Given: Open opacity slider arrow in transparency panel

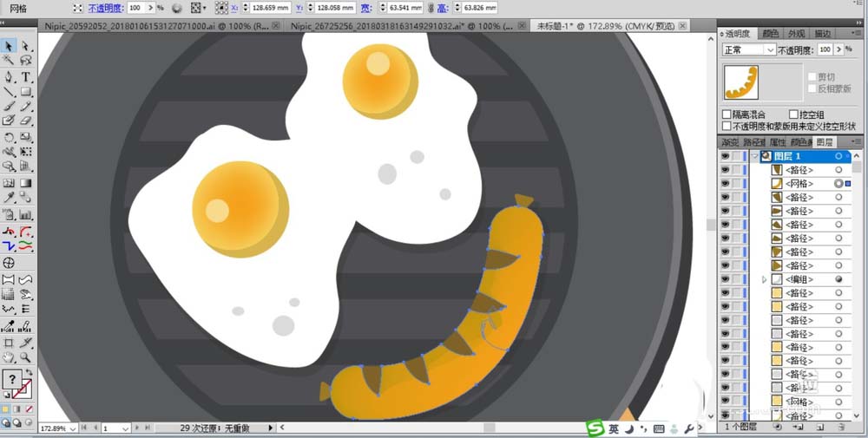Looking at the screenshot, I should click(838, 49).
